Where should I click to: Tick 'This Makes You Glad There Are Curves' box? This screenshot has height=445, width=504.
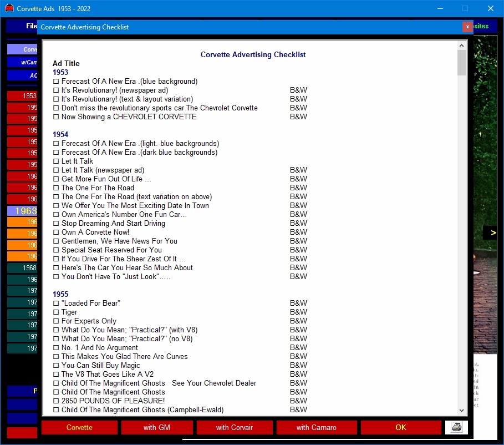pyautogui.click(x=56, y=357)
